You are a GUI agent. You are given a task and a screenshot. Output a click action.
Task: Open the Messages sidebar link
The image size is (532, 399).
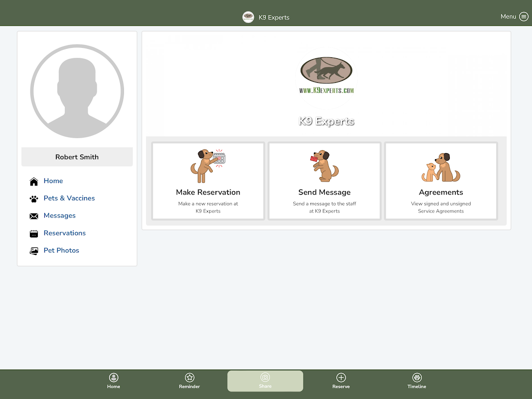60,215
